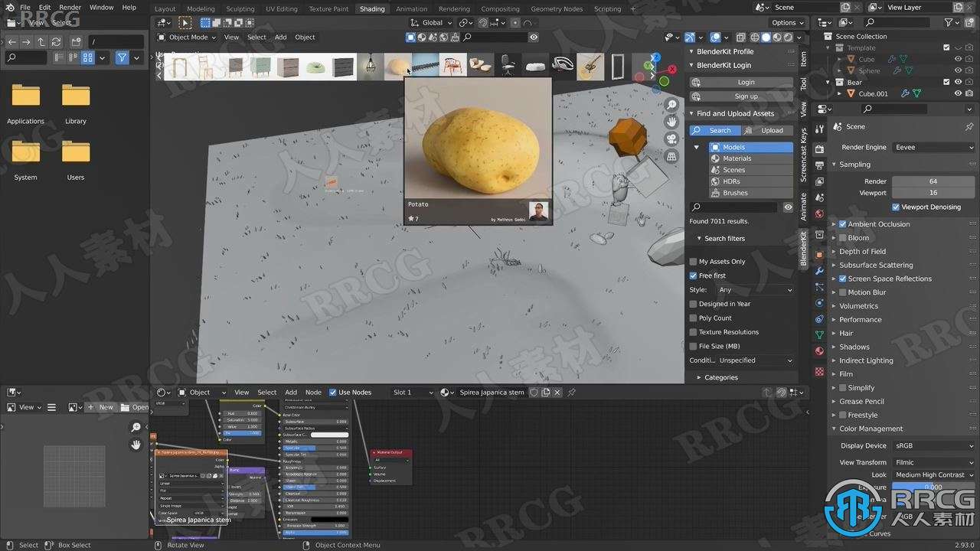Open the Render properties tab icon
Screen dimensions: 980x551
(819, 149)
